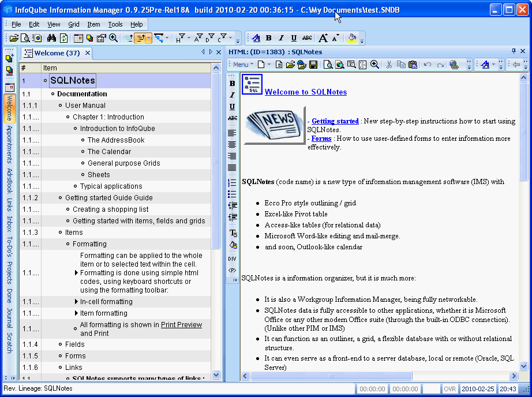
Task: Click the Print Preview icon in main toolbar
Action: [25, 38]
